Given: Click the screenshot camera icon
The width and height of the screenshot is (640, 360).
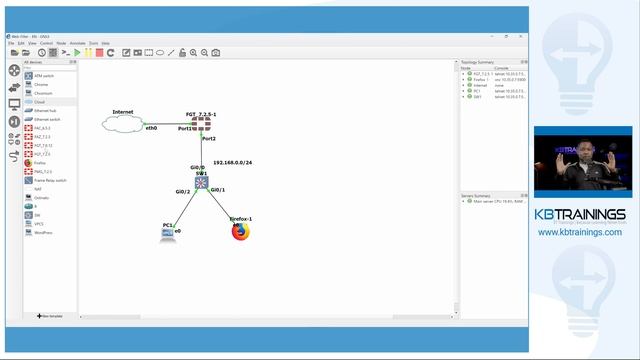Looking at the screenshot, I should pos(216,53).
